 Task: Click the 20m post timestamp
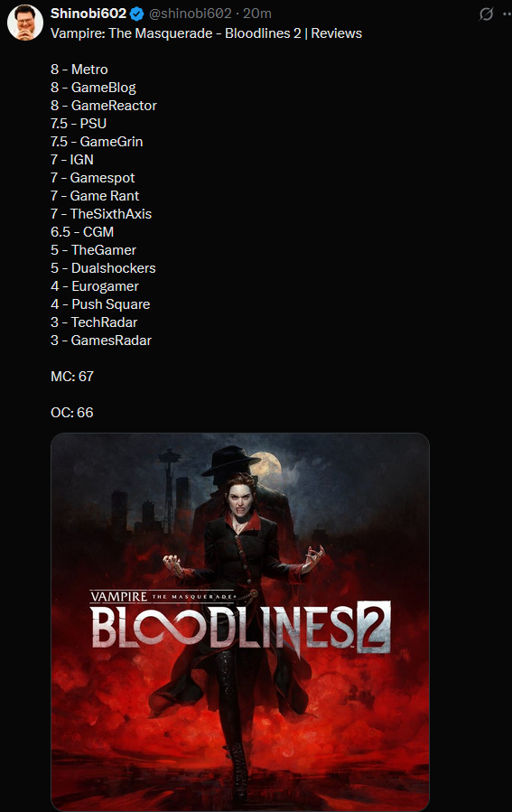pos(257,14)
